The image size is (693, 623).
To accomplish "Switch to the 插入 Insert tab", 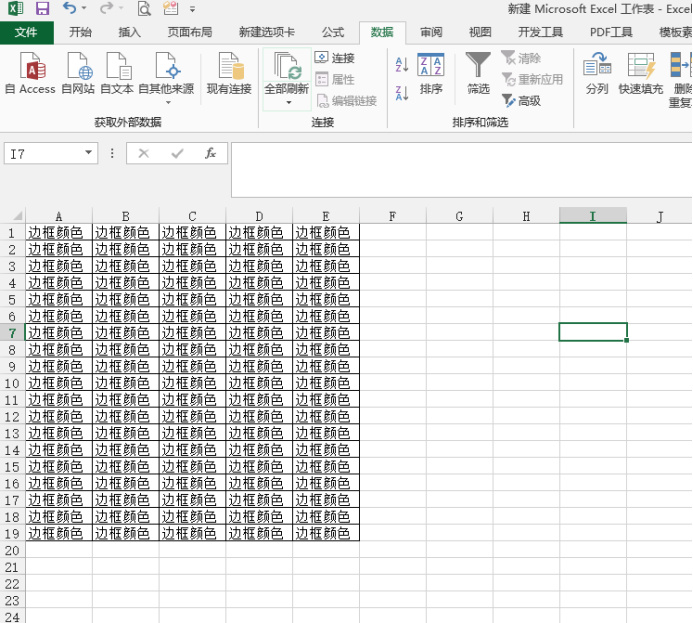I will (x=129, y=32).
